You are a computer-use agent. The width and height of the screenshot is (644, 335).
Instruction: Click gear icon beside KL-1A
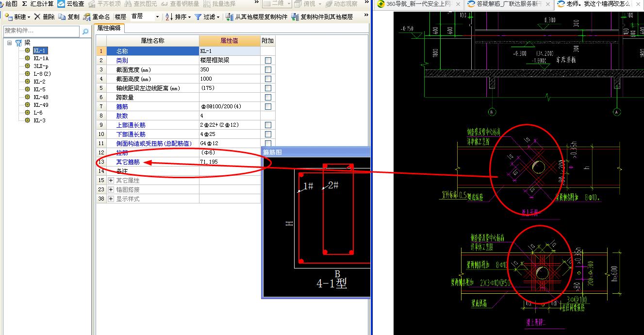(x=28, y=58)
